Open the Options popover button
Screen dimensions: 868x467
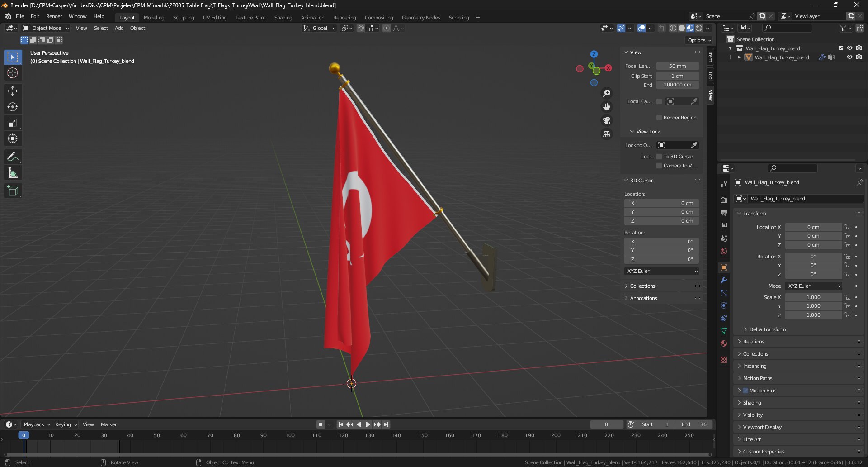699,40
